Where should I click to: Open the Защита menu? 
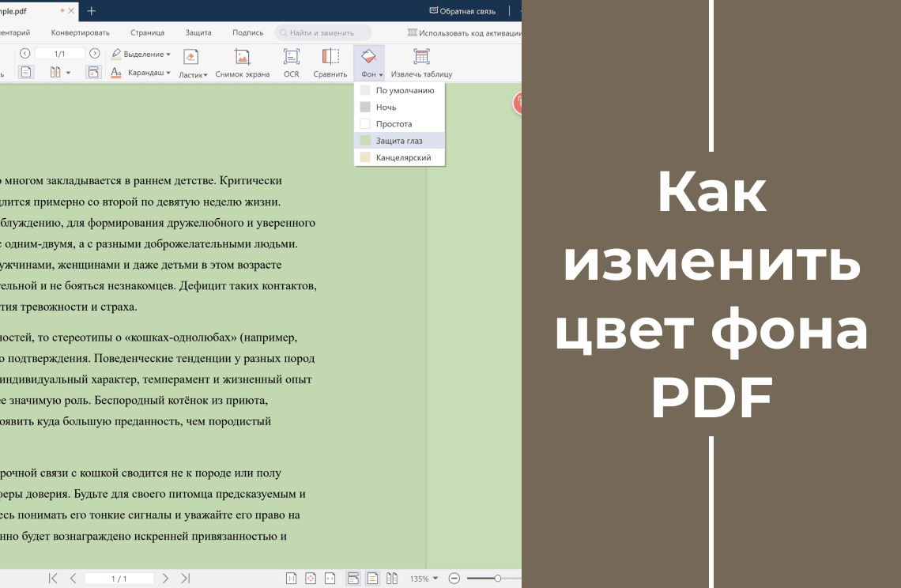coord(198,32)
